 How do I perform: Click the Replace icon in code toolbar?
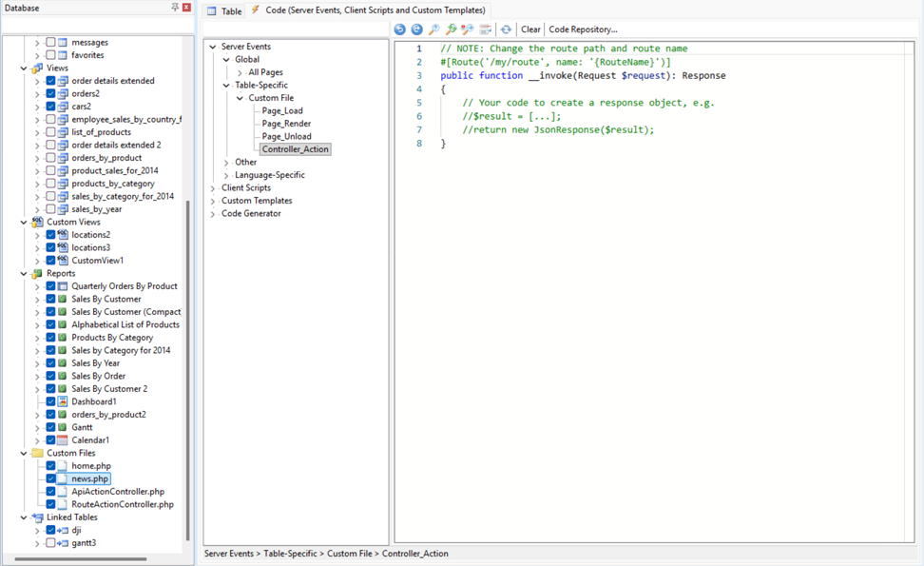coord(468,29)
